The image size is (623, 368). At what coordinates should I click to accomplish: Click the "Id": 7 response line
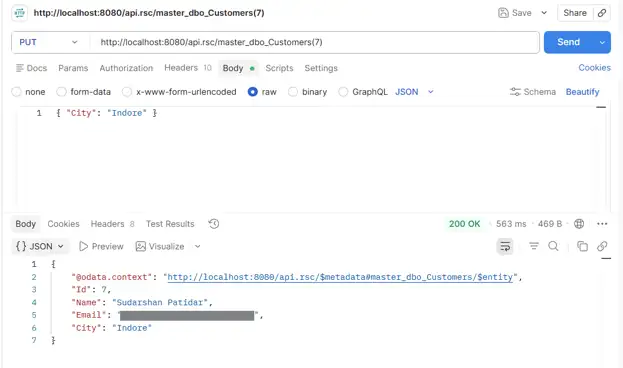click(91, 290)
